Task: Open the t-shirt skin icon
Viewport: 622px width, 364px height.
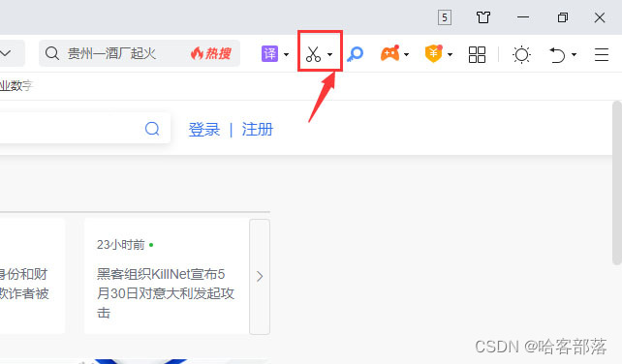Action: point(483,17)
